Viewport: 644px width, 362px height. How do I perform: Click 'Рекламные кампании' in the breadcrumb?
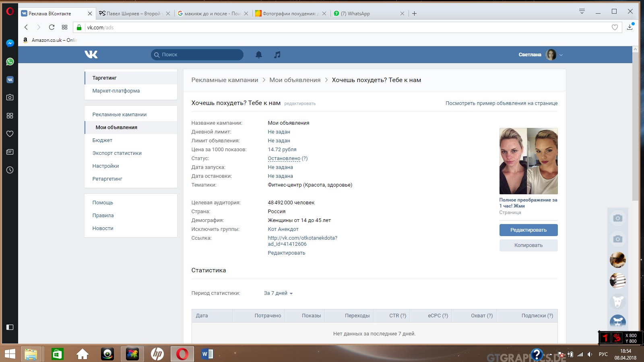225,80
